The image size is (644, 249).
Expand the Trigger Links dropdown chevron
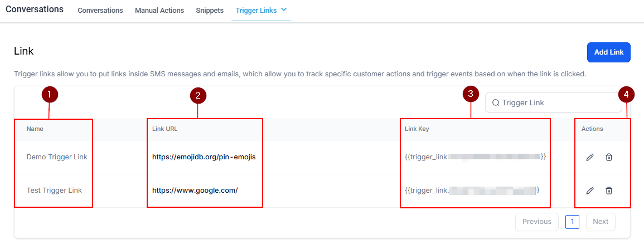283,9
